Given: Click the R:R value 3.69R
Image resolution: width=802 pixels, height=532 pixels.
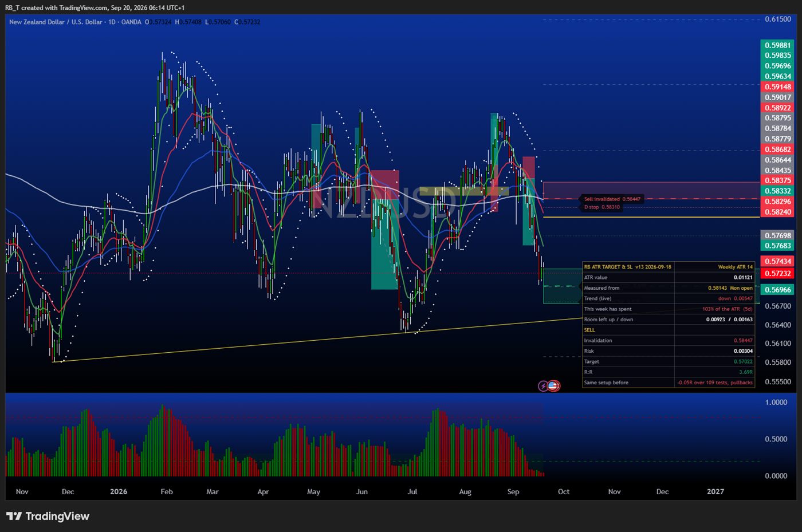Looking at the screenshot, I should pyautogui.click(x=746, y=372).
